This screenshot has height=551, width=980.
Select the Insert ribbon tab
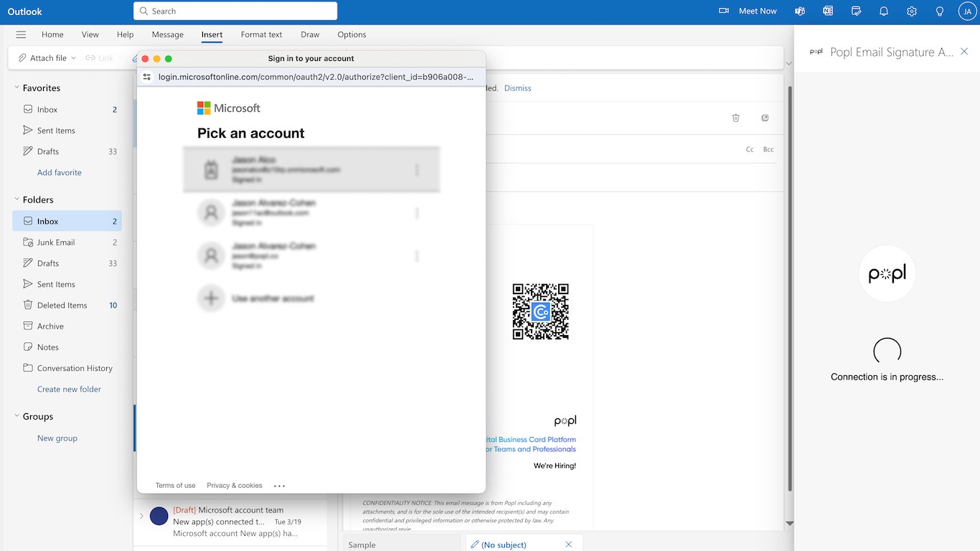coord(212,34)
